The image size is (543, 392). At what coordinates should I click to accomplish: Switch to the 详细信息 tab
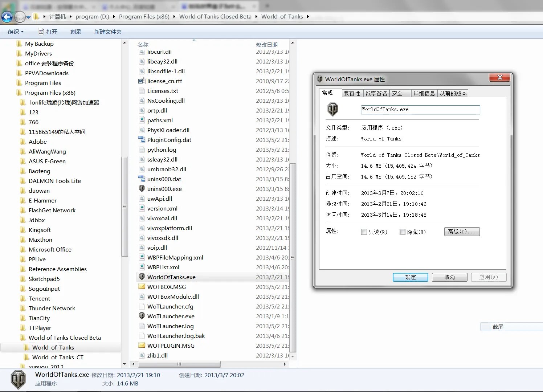tap(424, 93)
